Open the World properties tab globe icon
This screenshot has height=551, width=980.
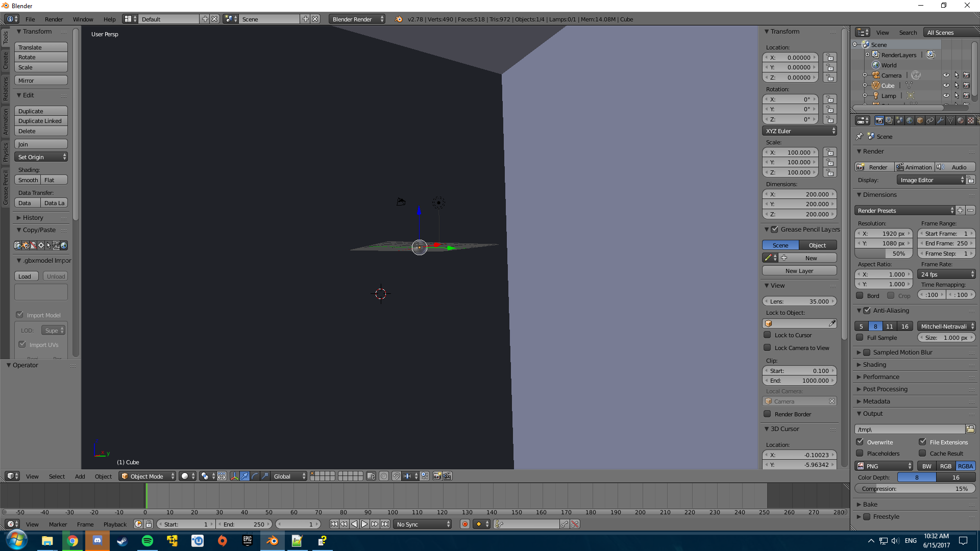pyautogui.click(x=910, y=120)
